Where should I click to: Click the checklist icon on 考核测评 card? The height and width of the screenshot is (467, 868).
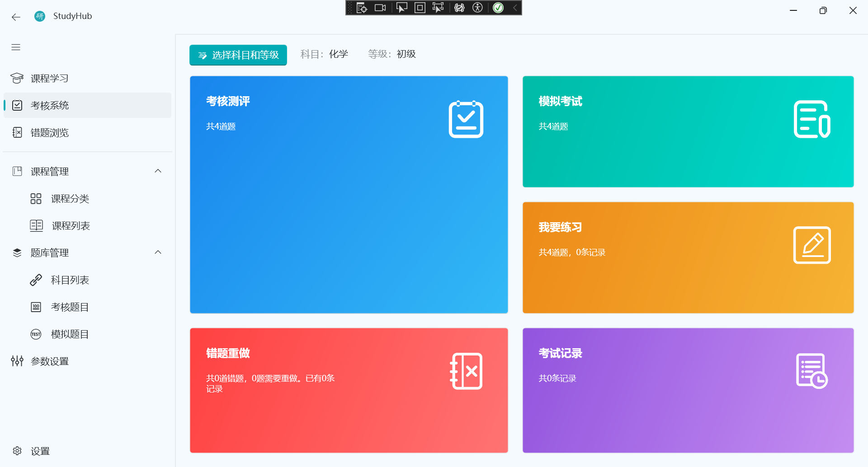[466, 119]
